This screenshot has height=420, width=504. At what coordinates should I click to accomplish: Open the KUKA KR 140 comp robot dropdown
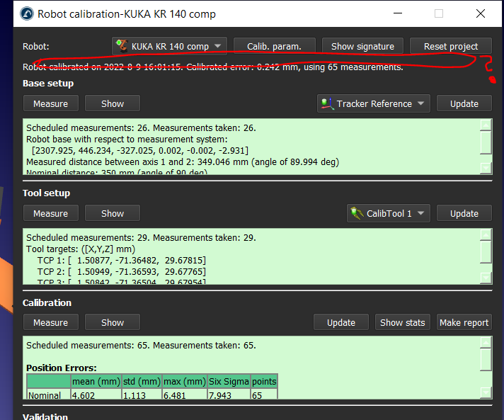point(170,47)
